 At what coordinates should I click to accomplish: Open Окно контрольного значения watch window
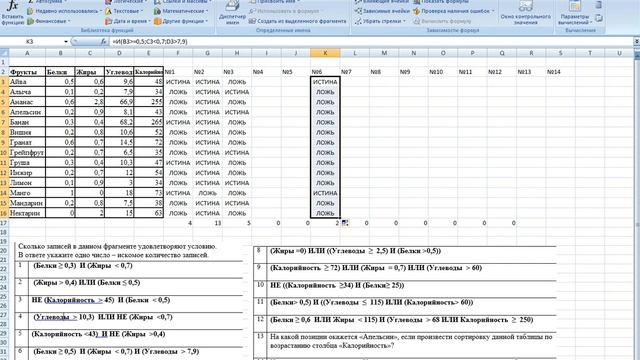coord(525,12)
